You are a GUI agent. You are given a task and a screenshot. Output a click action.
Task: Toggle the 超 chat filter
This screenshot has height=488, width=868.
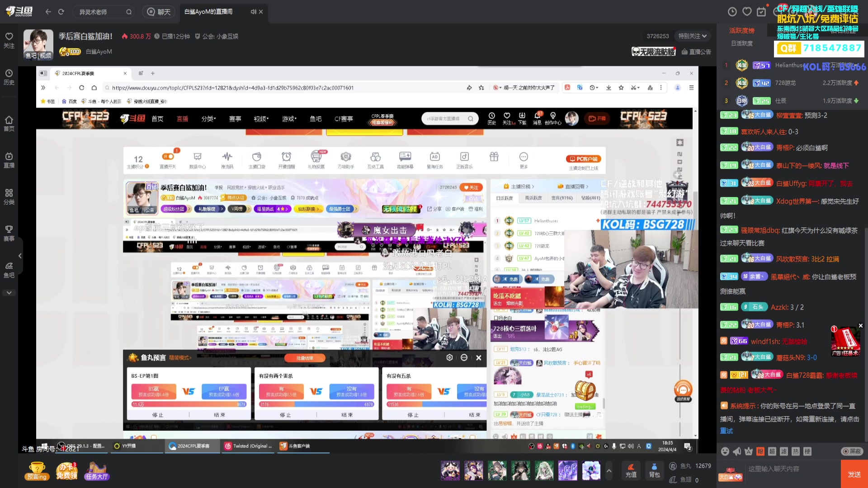772,451
